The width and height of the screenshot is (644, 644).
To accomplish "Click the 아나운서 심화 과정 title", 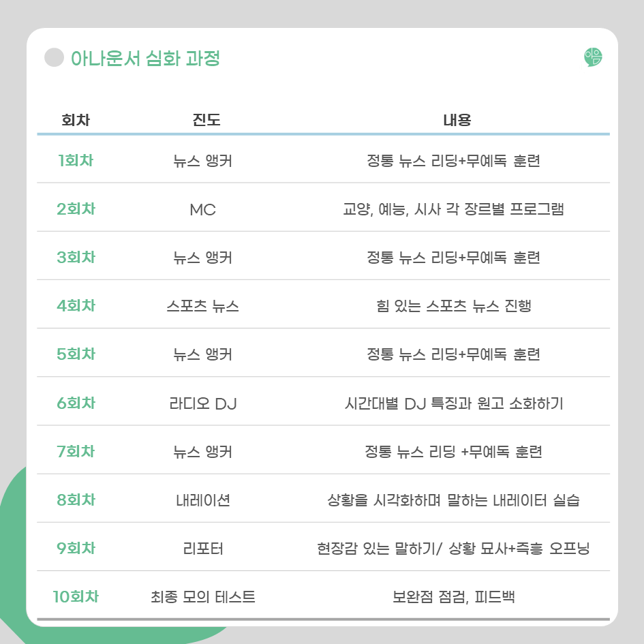I will pyautogui.click(x=145, y=59).
